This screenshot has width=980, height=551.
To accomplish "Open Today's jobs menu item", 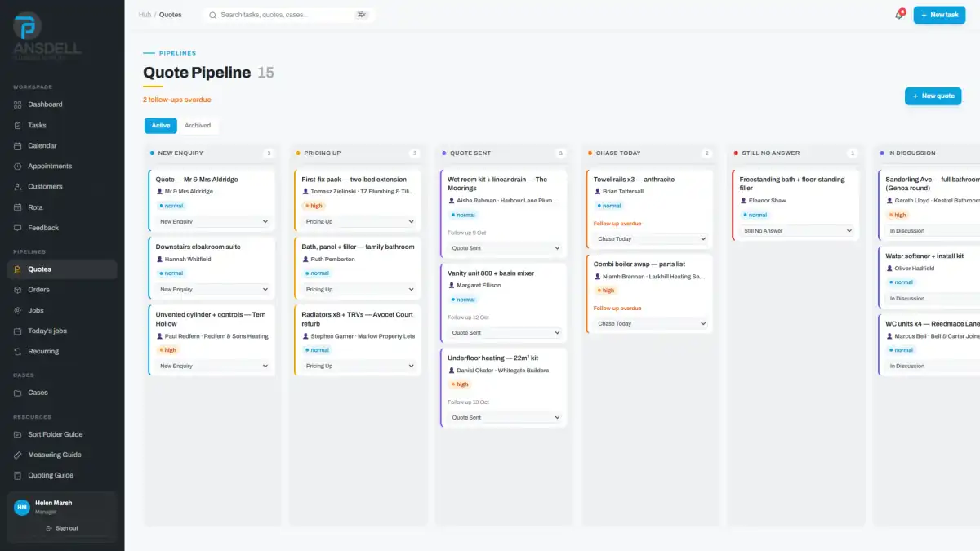I will 62,331.
